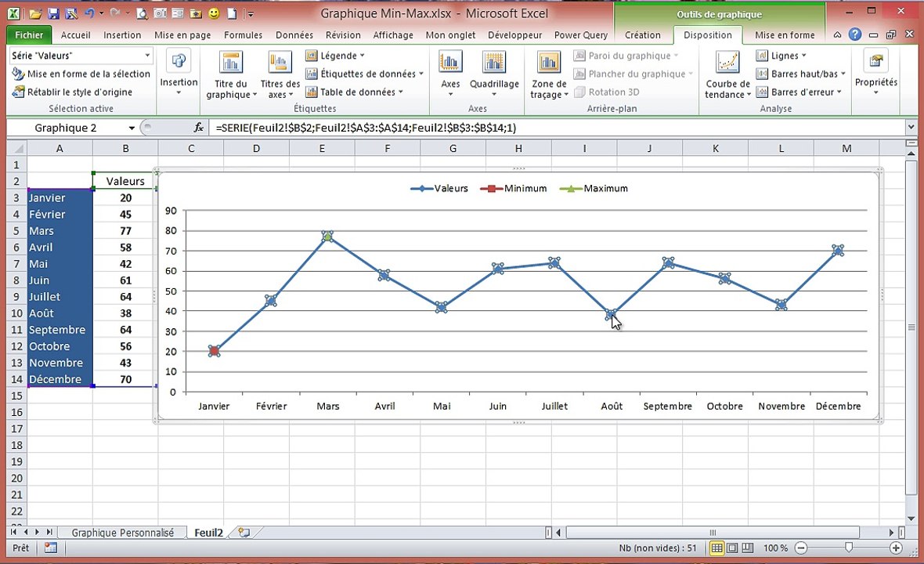
Task: Click the horizontal scrollbar thumb
Action: click(x=713, y=532)
